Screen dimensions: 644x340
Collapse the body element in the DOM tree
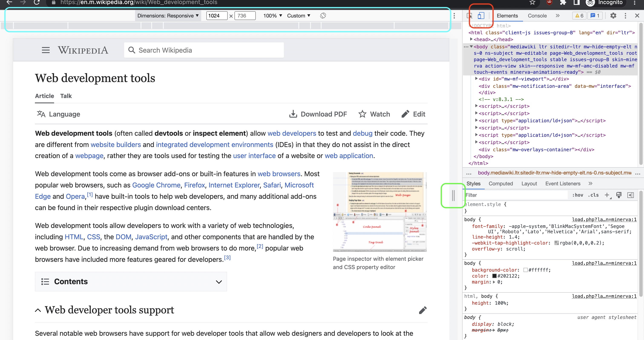[x=471, y=46]
